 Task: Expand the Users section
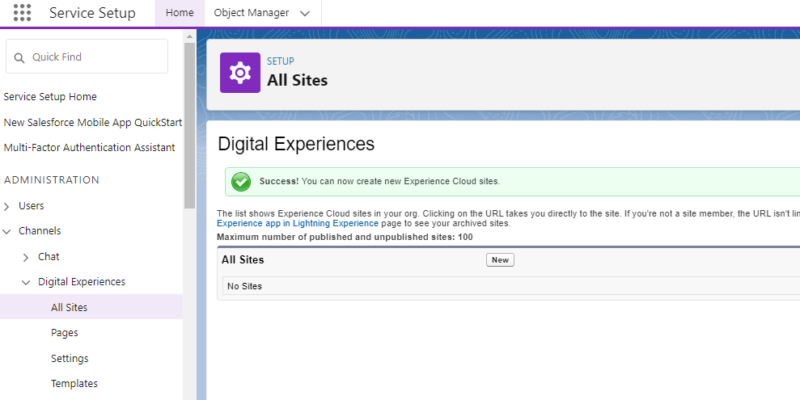coord(6,206)
